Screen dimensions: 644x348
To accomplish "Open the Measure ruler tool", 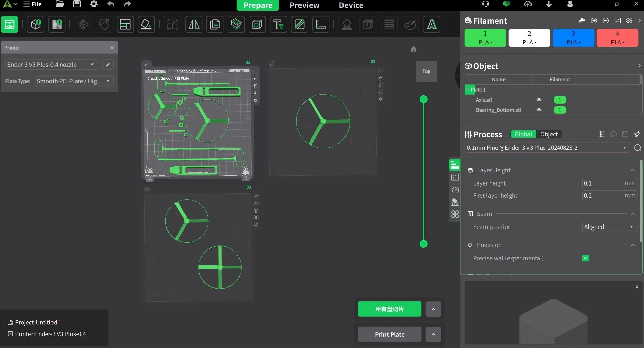I will (320, 24).
